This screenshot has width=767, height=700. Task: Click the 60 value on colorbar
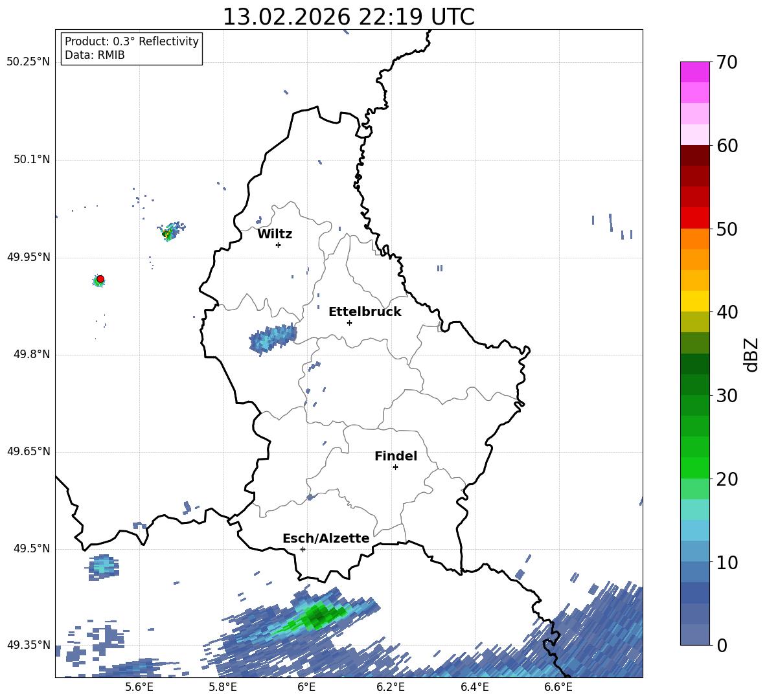click(x=726, y=146)
